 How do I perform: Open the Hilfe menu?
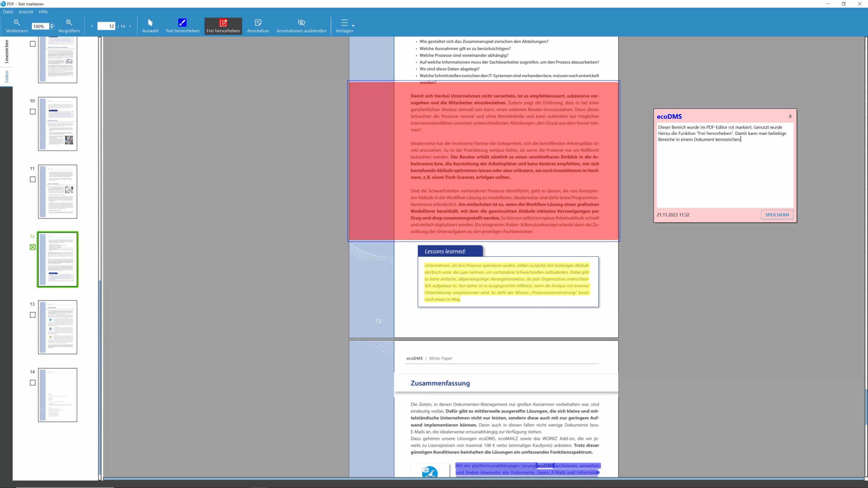pyautogui.click(x=43, y=12)
